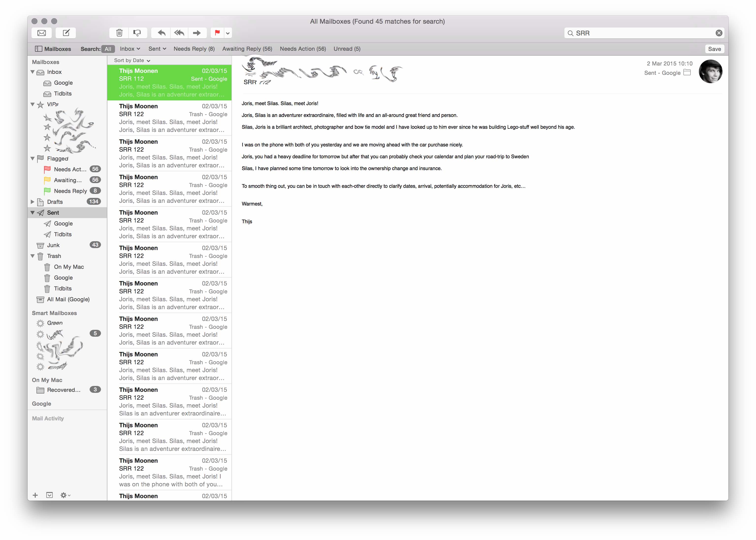Compose a new message
756x540 pixels.
(x=66, y=33)
